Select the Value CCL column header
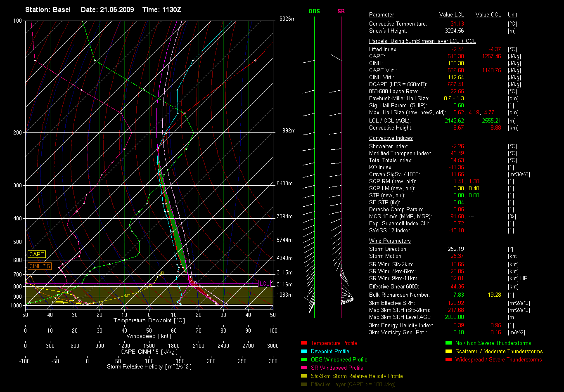 coord(488,15)
